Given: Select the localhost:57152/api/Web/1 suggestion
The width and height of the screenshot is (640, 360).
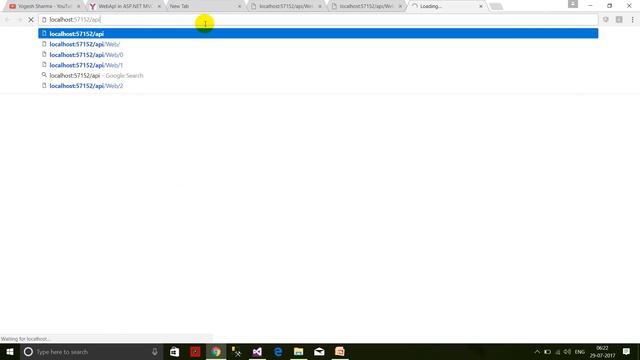Looking at the screenshot, I should tap(318, 65).
